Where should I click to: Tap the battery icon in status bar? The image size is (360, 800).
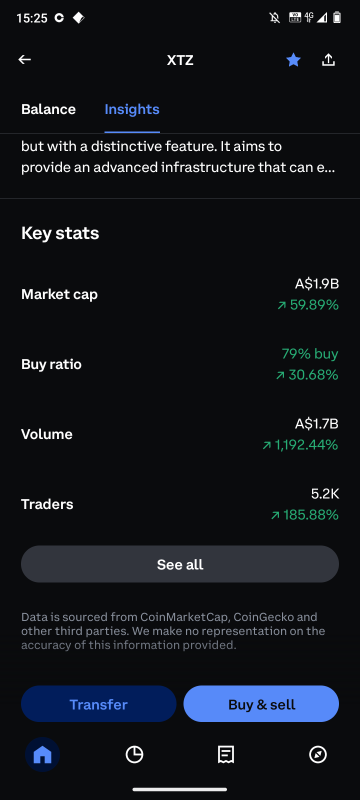click(337, 18)
